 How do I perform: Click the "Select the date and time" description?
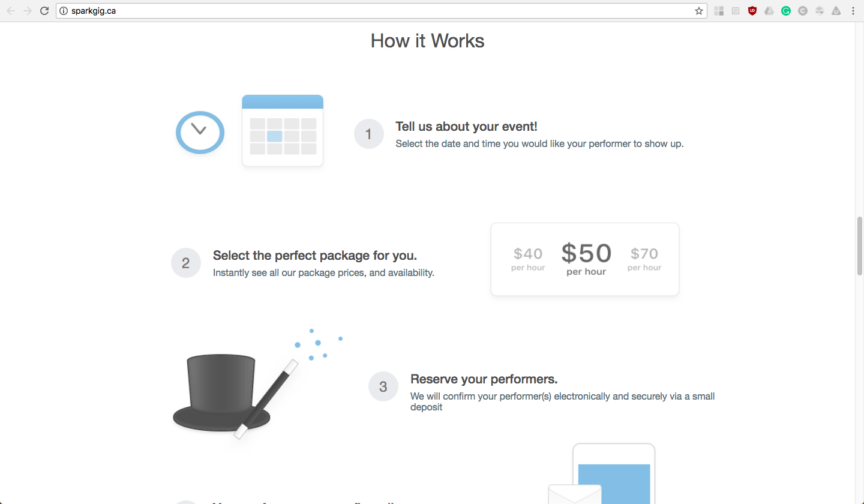(x=539, y=144)
